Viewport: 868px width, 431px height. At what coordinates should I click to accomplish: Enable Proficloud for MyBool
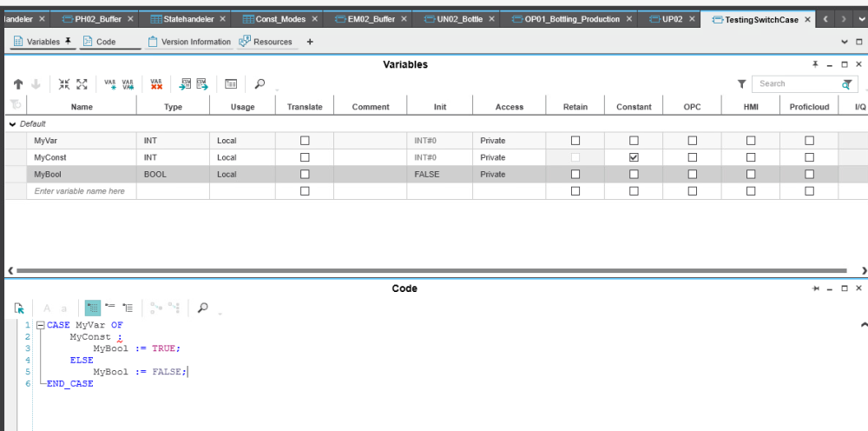click(x=809, y=174)
